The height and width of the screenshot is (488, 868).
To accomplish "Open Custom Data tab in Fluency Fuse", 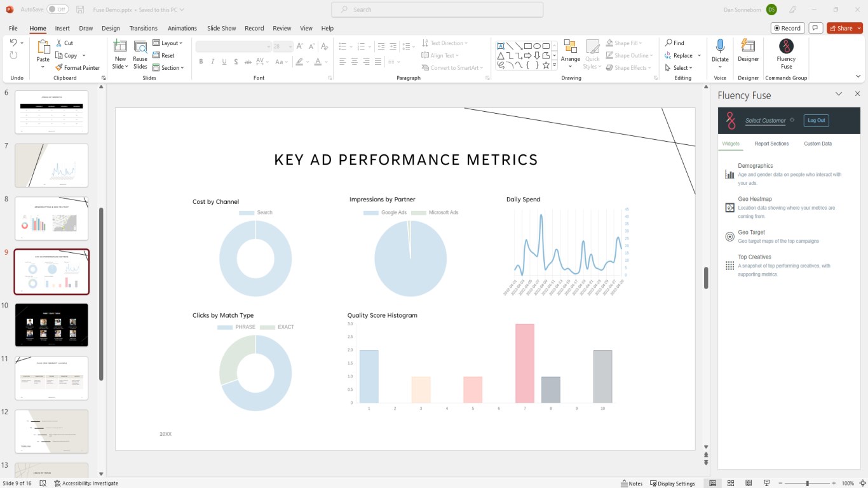I will pos(818,144).
